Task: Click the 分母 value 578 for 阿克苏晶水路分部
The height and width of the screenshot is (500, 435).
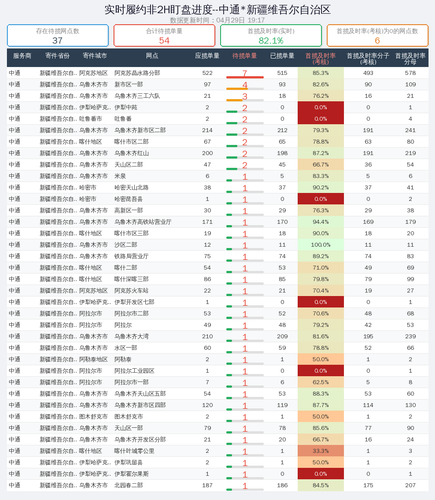Action: [x=410, y=73]
